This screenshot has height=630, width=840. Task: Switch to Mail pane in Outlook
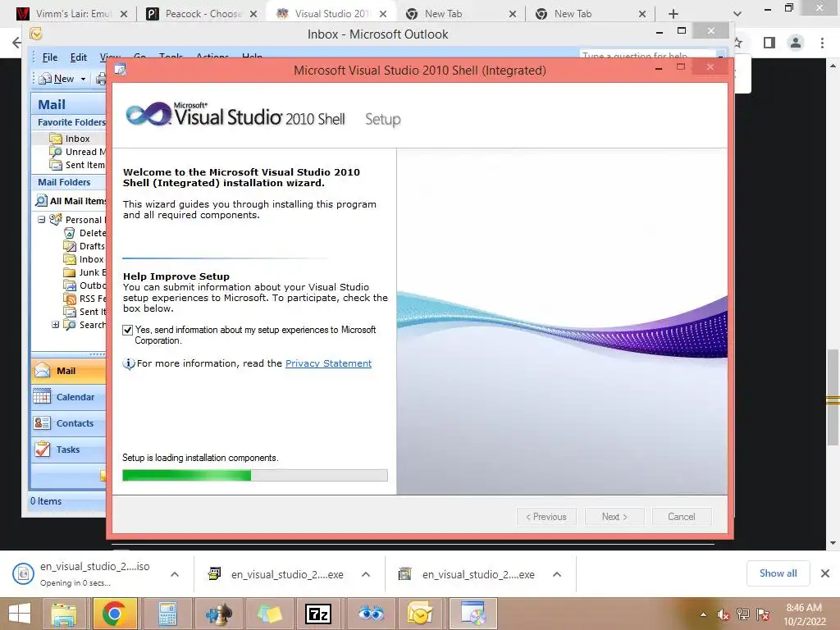(69, 371)
